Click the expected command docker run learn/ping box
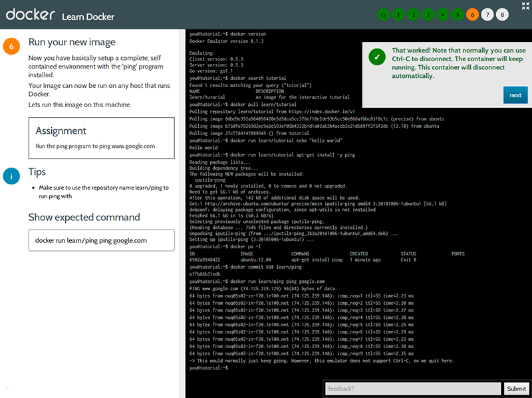The image size is (532, 398). (x=102, y=240)
